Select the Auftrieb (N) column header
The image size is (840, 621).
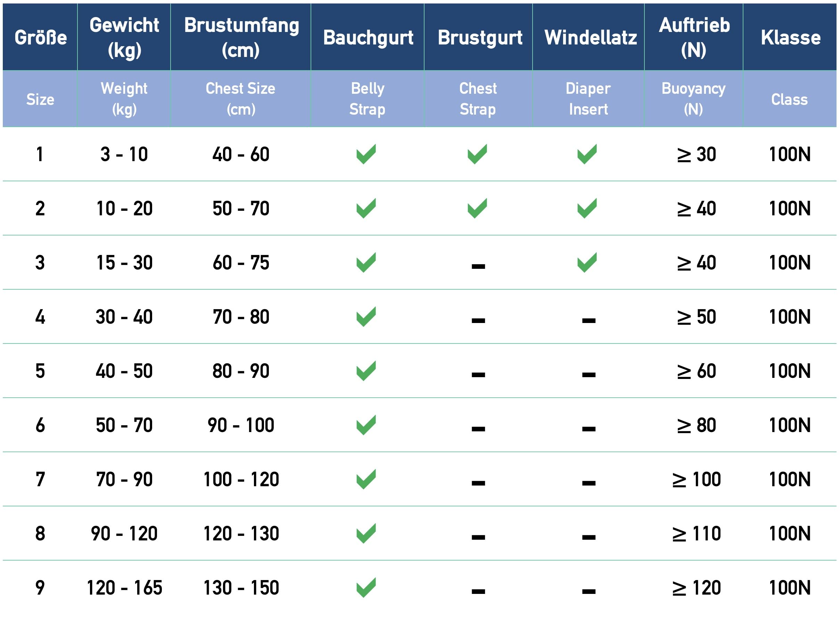694,37
